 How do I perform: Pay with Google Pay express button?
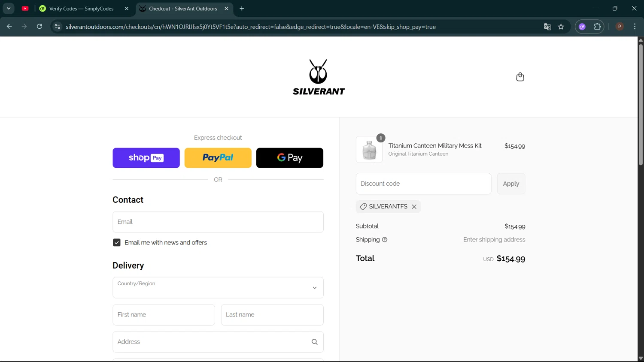[290, 158]
